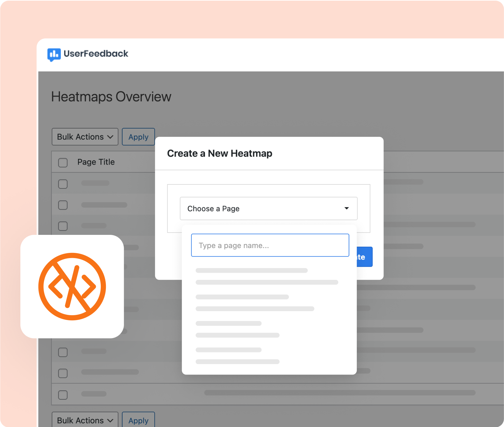
Task: Check the third row checkbox in the table
Action: tap(63, 226)
